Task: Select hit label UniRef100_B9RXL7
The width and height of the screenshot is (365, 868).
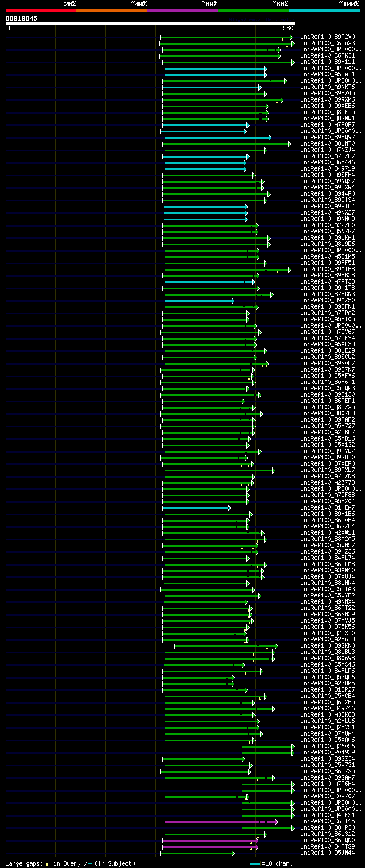Action: (327, 470)
